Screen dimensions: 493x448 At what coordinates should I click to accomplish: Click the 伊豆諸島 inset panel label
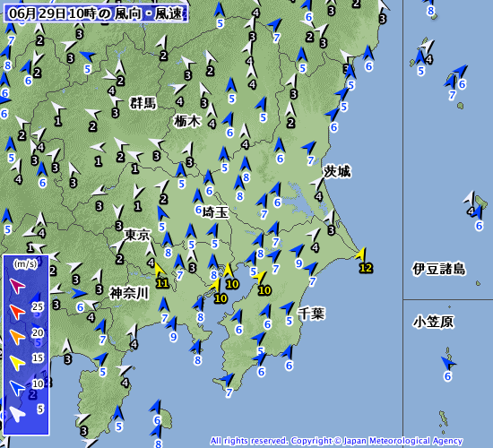pyautogui.click(x=439, y=269)
